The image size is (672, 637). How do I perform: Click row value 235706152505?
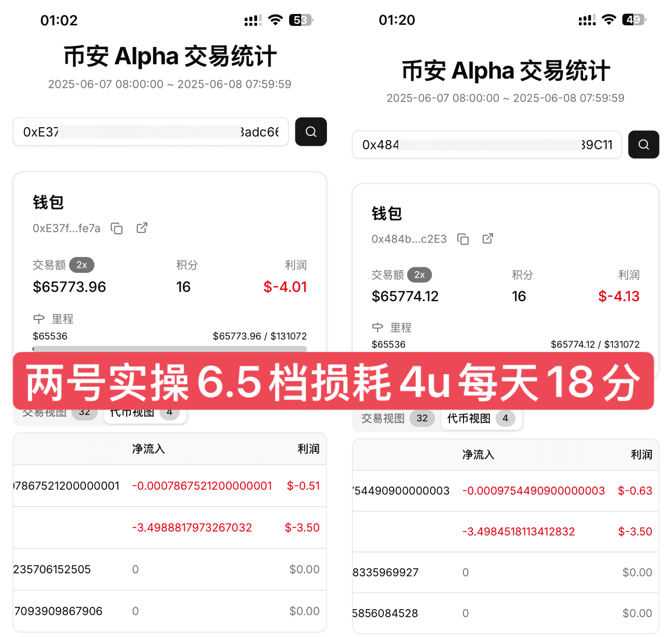coord(52,569)
